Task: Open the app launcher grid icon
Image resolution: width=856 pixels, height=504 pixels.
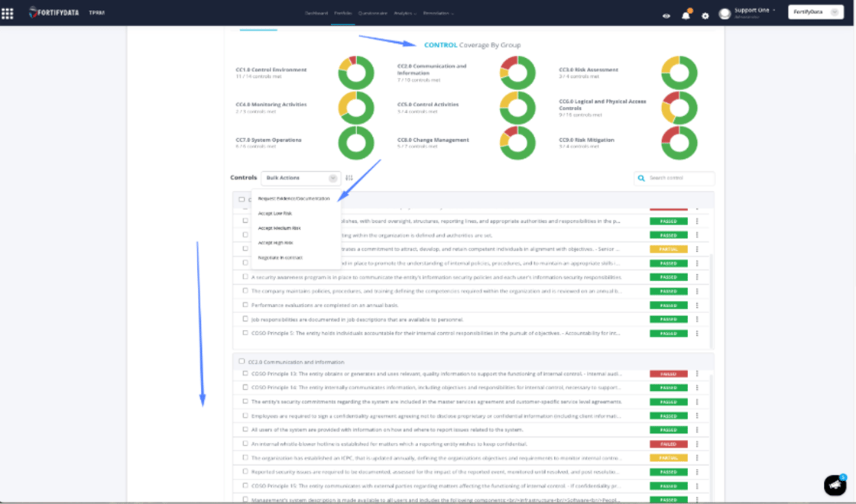Action: click(x=8, y=12)
